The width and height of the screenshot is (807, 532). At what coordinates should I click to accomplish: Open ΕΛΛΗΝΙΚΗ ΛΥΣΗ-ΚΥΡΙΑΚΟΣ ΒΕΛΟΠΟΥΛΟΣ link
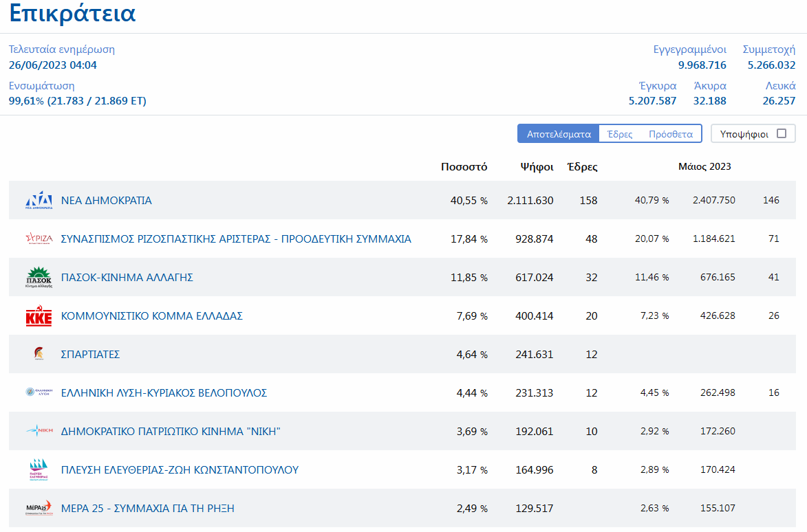pos(164,393)
